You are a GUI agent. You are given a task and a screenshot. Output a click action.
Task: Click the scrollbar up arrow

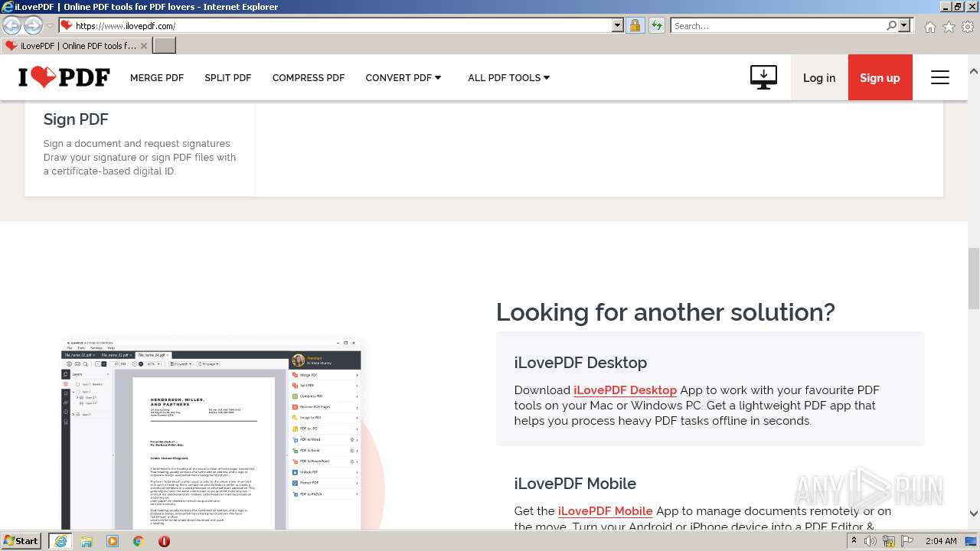[x=974, y=71]
